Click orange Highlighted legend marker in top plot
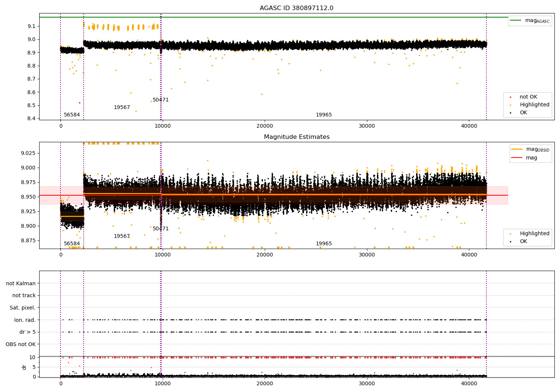Image resolution: width=560 pixels, height=392 pixels. (510, 105)
